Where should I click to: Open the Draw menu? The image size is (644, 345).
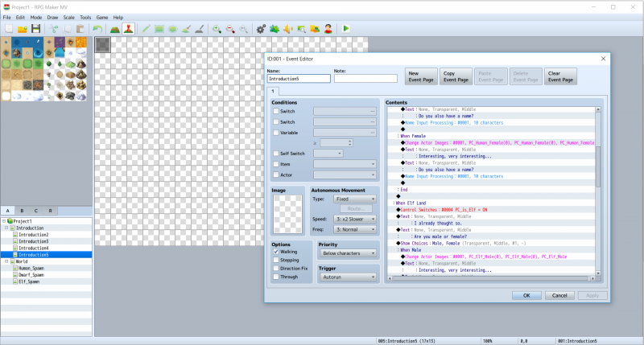click(x=52, y=18)
